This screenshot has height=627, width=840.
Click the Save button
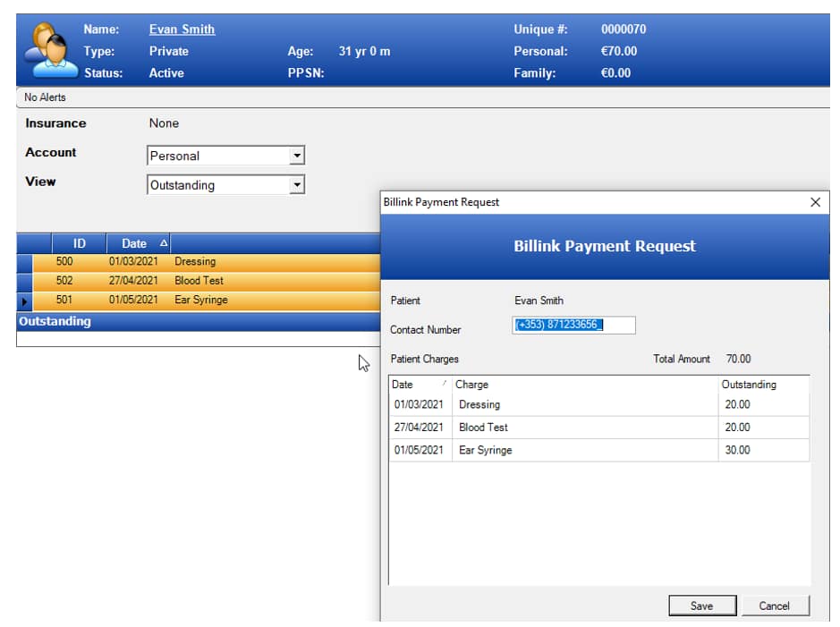(x=702, y=606)
